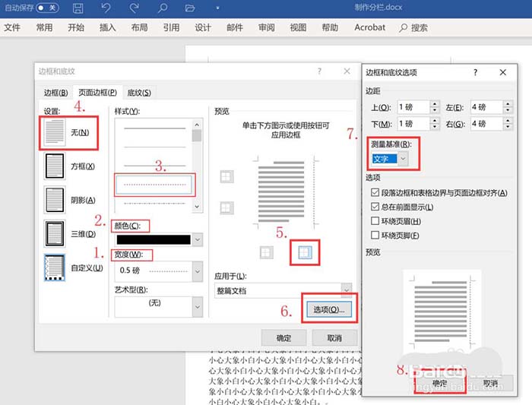This screenshot has width=532, height=405.
Task: Click 确定 in 边框和底纹 dialog
Action: (x=283, y=338)
